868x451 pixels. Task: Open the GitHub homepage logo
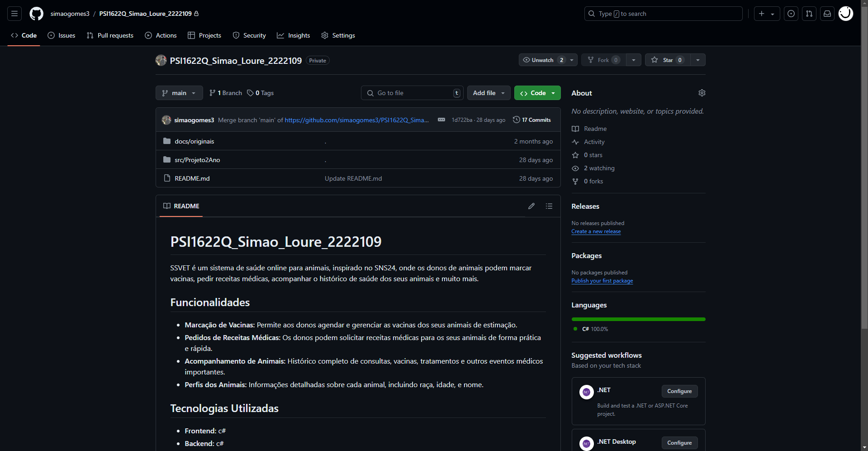point(36,14)
